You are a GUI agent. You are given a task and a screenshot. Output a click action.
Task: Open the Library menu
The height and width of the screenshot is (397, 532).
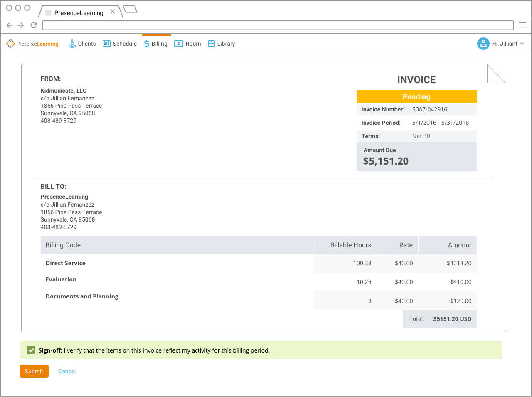pos(221,44)
